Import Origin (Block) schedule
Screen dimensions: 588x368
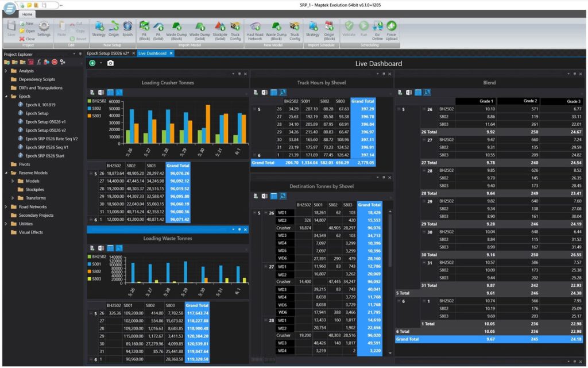329,31
